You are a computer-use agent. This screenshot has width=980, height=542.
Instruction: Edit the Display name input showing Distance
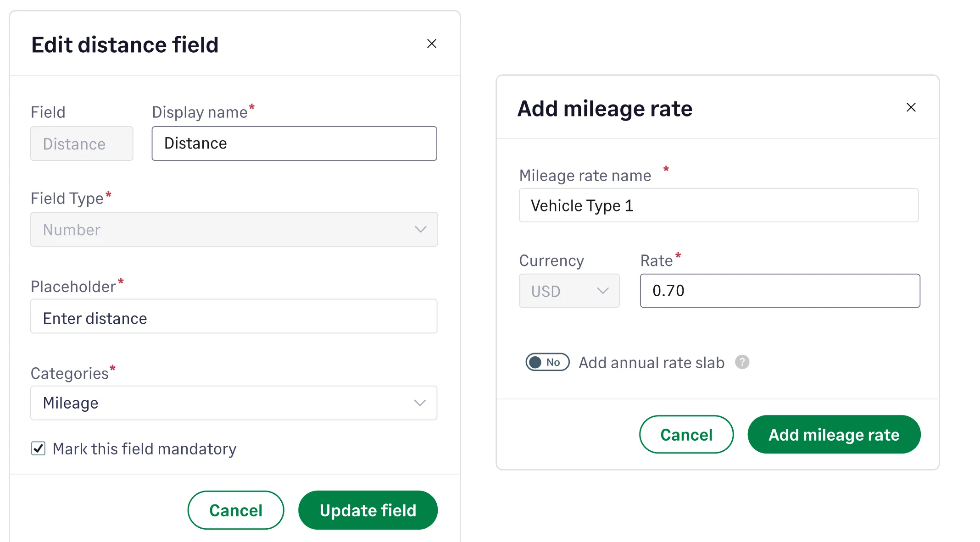tap(294, 144)
